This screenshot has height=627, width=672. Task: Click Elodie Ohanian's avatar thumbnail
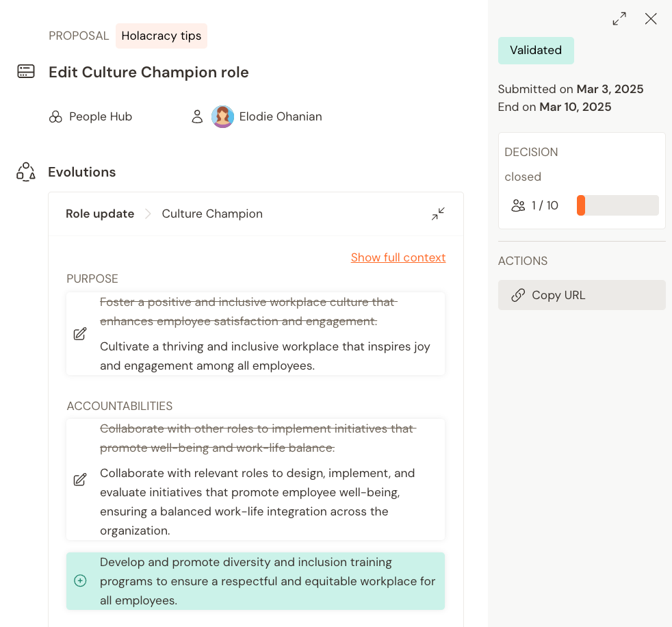coord(222,116)
